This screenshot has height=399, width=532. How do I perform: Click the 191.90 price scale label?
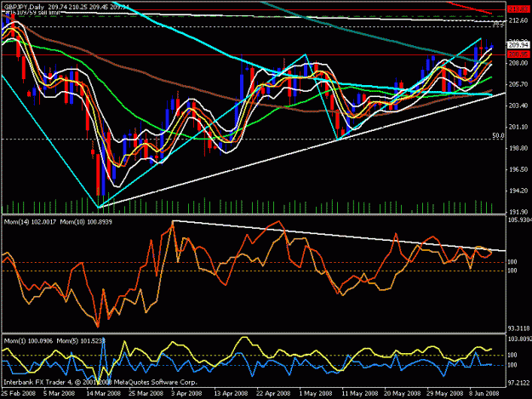[518, 212]
